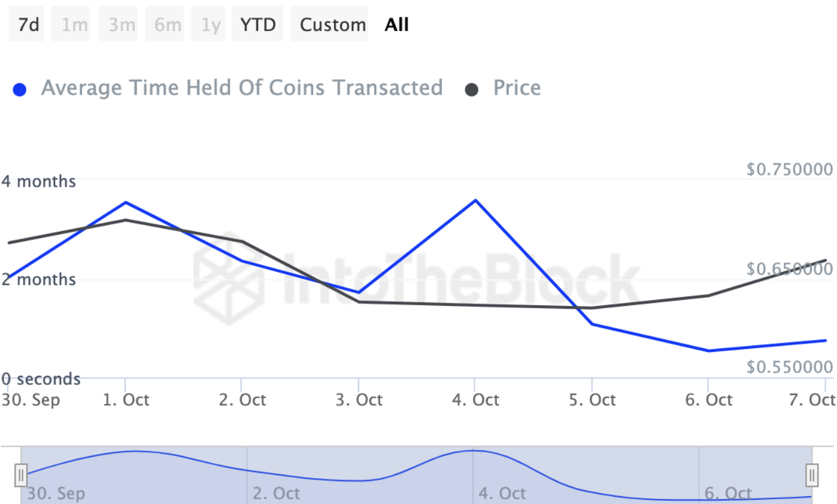Show the All time range
The width and height of the screenshot is (837, 504).
pos(396,25)
